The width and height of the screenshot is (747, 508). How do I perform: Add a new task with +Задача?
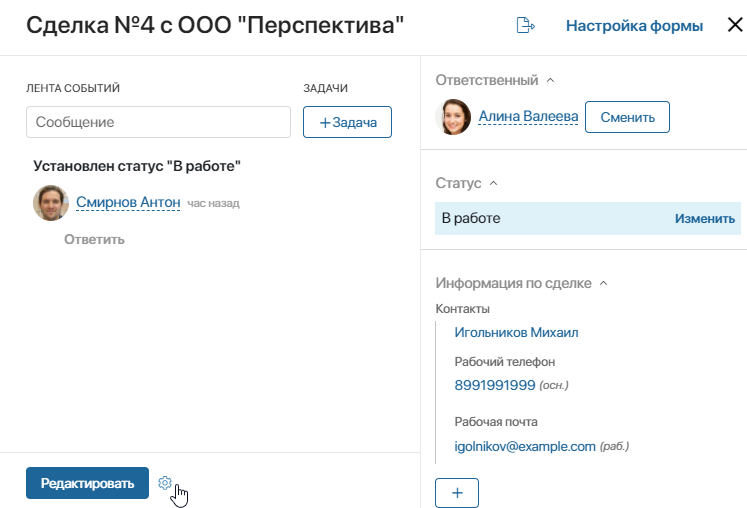click(347, 122)
